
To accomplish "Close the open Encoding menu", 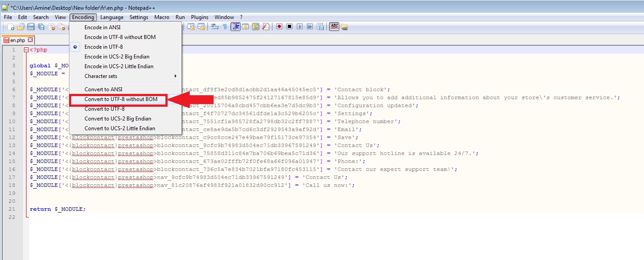I will 83,17.
